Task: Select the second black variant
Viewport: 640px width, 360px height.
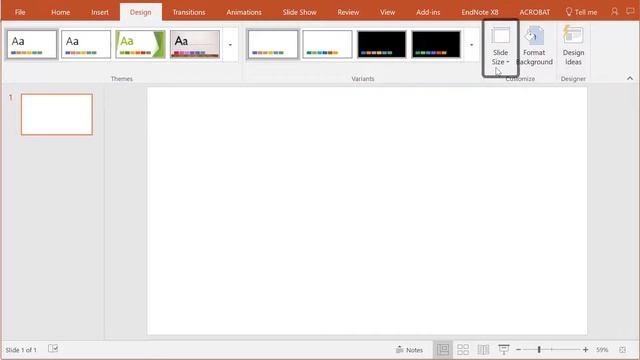Action: pyautogui.click(x=436, y=44)
